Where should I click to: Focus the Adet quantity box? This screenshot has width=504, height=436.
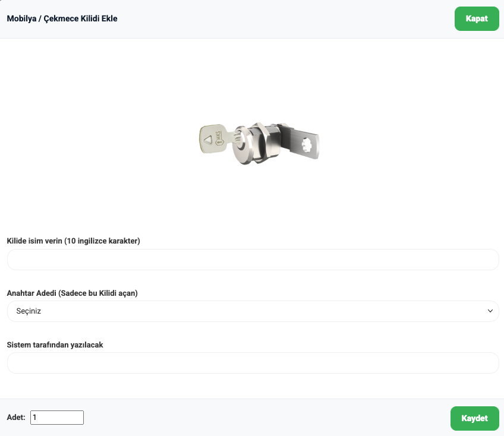point(57,418)
